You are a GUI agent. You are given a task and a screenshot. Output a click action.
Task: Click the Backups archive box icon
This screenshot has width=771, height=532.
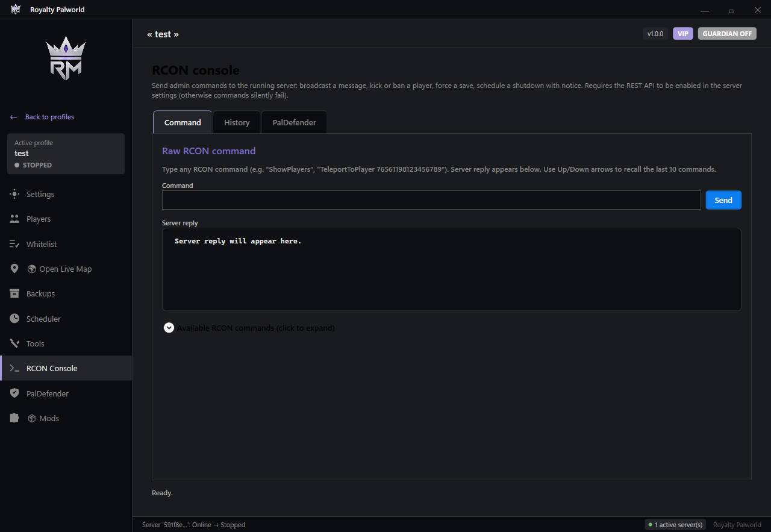(x=14, y=293)
